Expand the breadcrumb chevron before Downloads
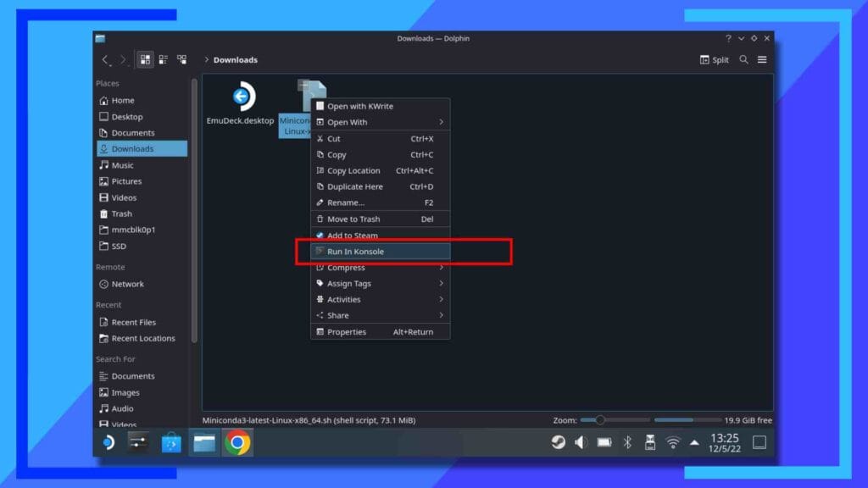868x488 pixels. click(x=207, y=60)
